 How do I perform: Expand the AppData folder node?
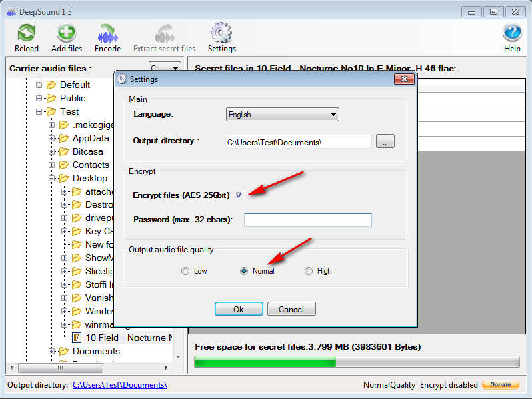(x=51, y=138)
